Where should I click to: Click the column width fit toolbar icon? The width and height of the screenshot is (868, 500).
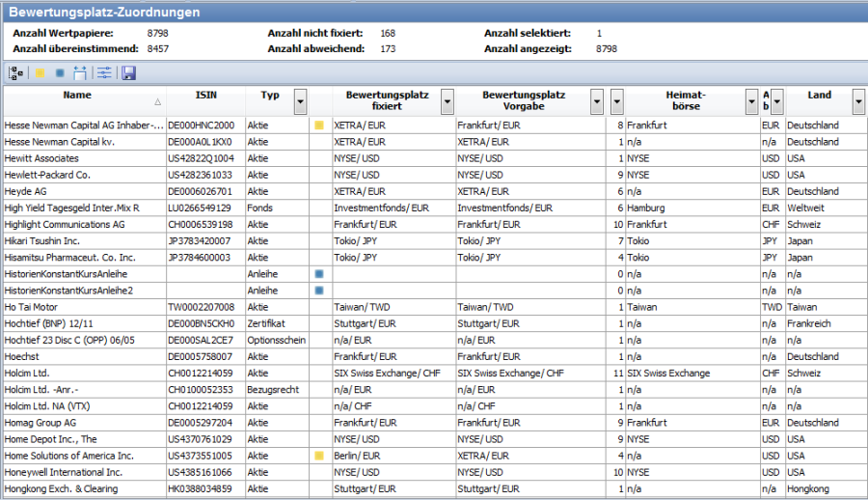80,72
